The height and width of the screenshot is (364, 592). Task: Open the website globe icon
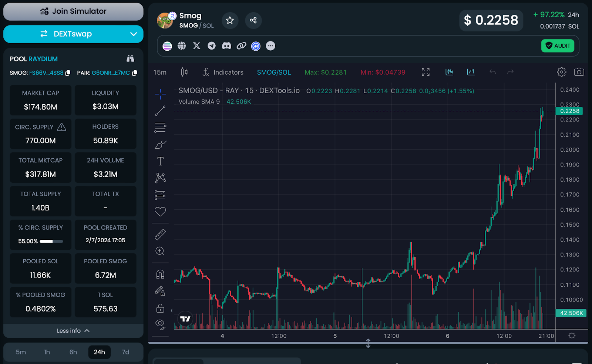point(182,46)
